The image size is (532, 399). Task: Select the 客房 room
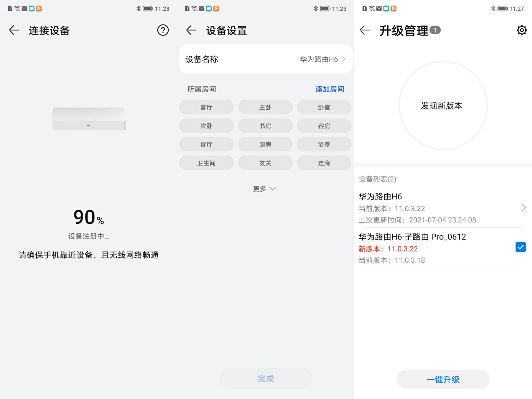324,126
